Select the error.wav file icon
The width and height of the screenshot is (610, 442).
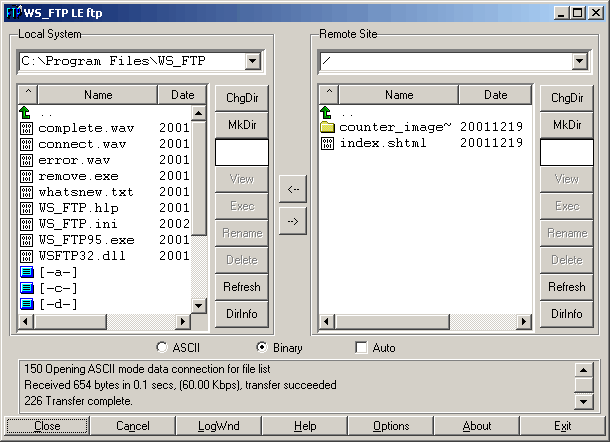(x=26, y=160)
